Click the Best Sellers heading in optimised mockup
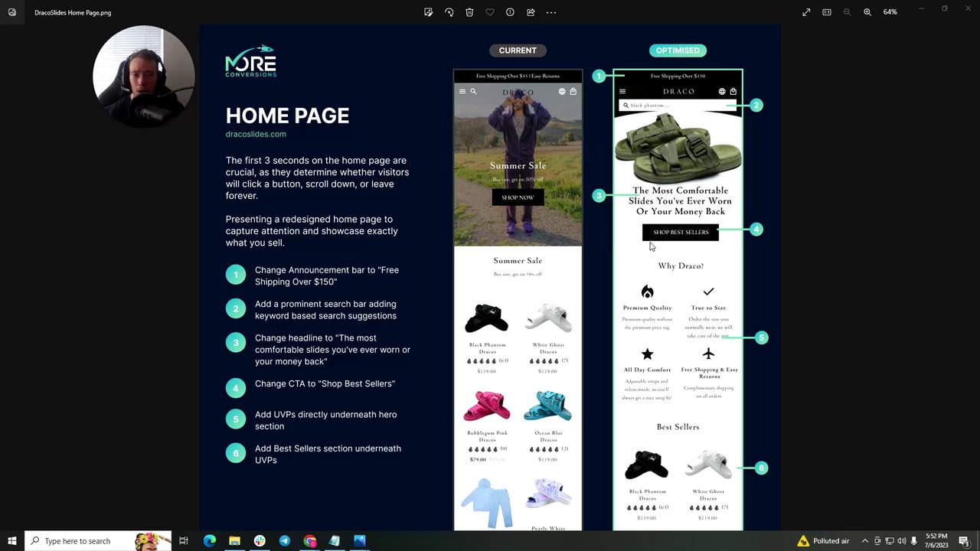 click(678, 427)
